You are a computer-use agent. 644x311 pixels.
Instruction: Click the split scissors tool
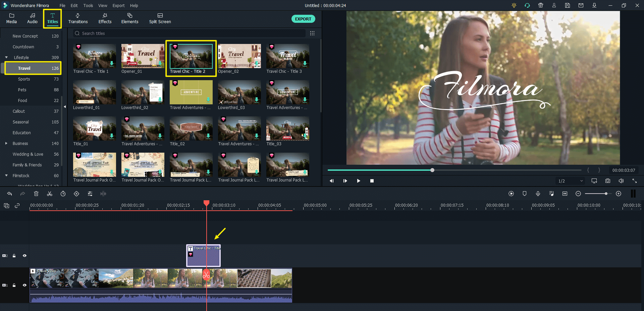pos(50,194)
